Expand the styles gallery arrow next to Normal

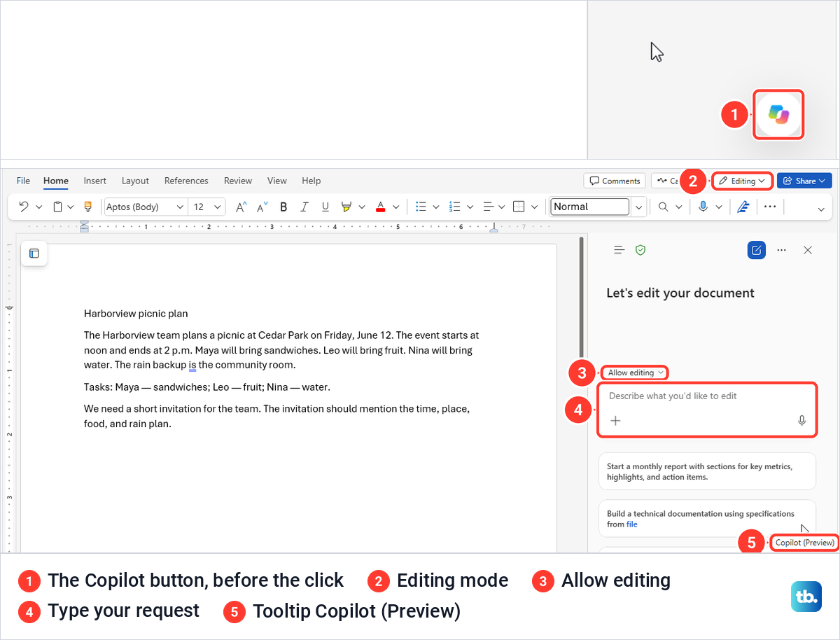(x=638, y=207)
